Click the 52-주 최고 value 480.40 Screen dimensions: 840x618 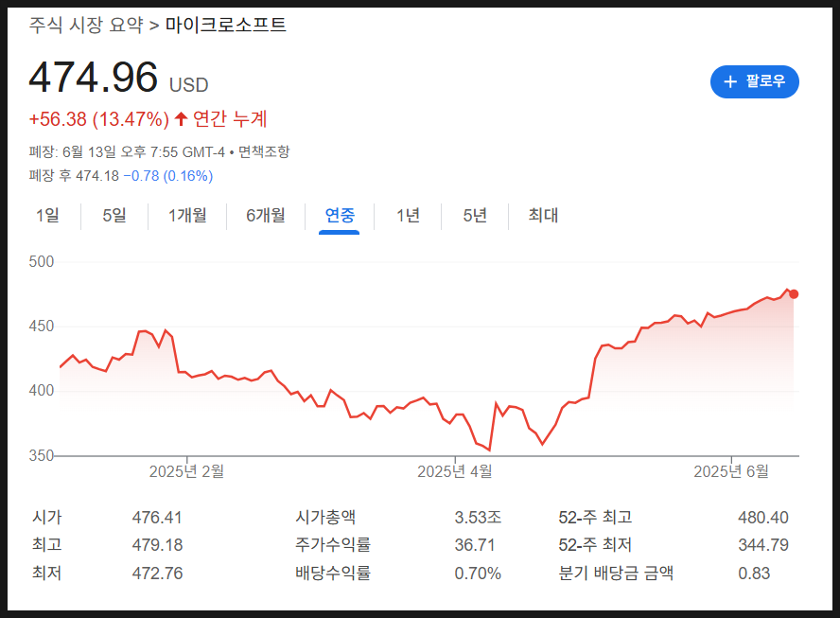[763, 518]
